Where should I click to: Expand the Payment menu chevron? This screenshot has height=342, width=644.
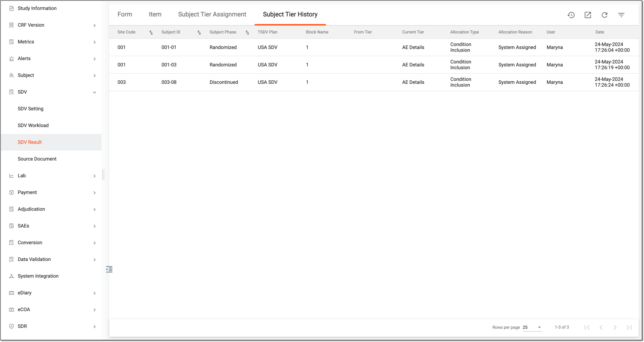pyautogui.click(x=95, y=193)
